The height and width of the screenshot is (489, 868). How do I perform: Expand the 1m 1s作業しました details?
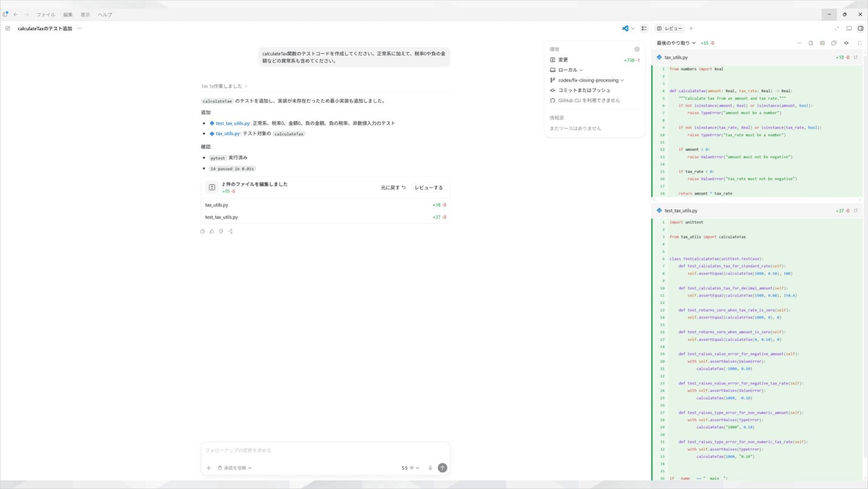click(x=224, y=86)
